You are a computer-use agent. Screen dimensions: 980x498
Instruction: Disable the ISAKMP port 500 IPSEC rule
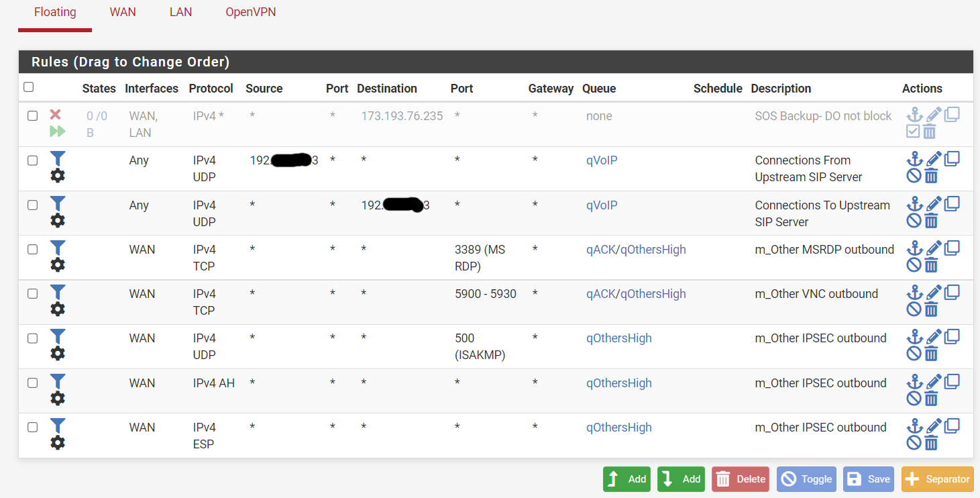(x=914, y=354)
